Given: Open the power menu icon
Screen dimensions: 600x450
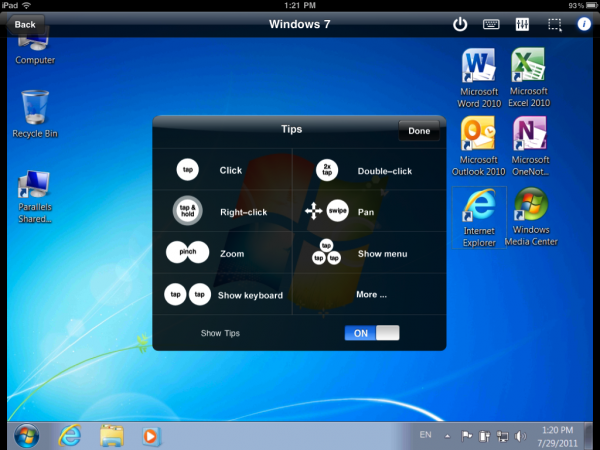Looking at the screenshot, I should pos(460,24).
